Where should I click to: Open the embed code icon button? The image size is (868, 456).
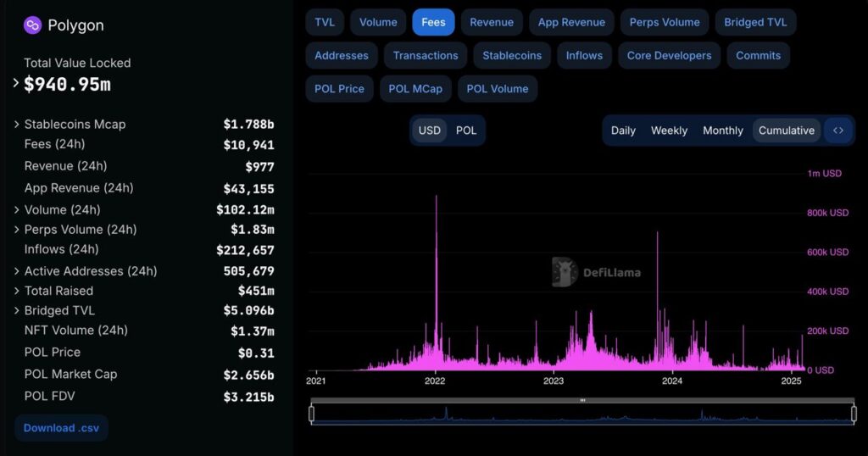click(x=838, y=131)
